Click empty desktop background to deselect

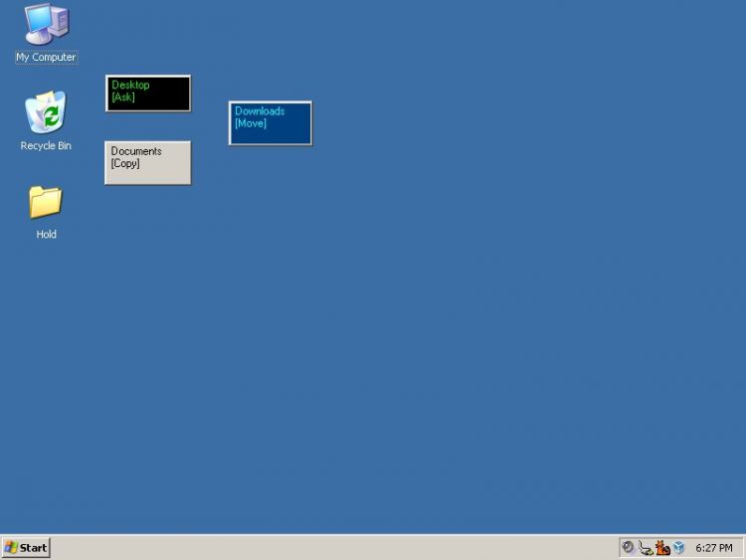pyautogui.click(x=475, y=285)
